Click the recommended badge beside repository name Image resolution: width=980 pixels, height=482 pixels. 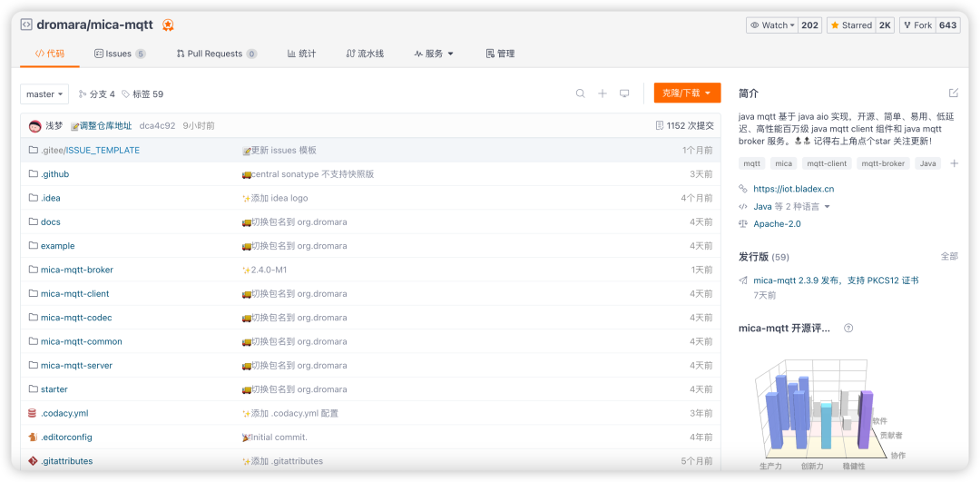tap(168, 25)
